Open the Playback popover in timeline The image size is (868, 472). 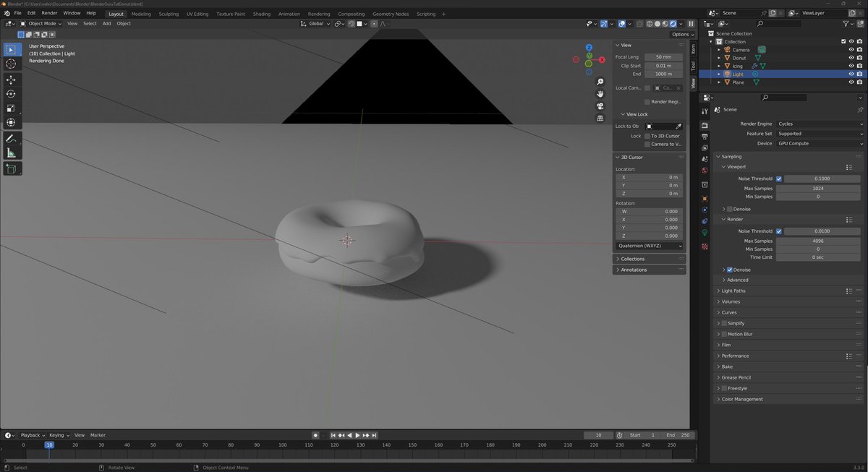(33, 435)
